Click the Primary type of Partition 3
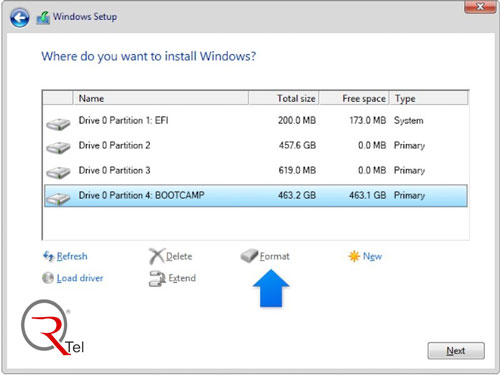 point(409,171)
